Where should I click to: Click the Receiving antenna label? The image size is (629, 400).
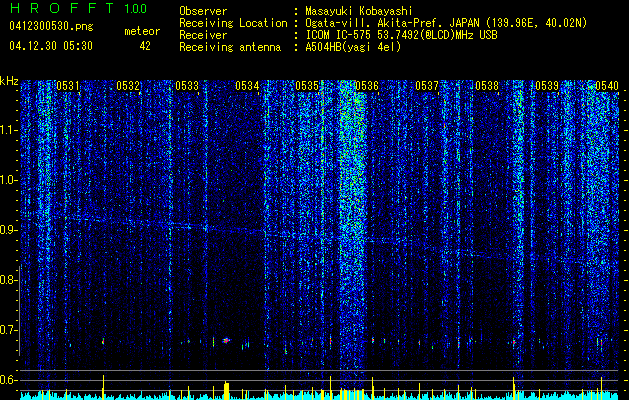[230, 47]
